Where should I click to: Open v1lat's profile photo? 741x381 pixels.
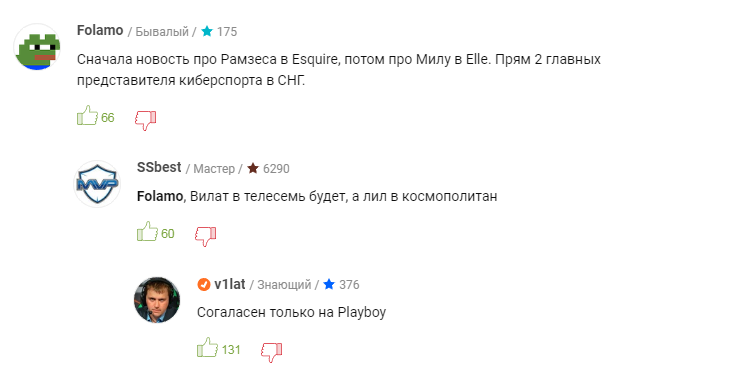[157, 300]
